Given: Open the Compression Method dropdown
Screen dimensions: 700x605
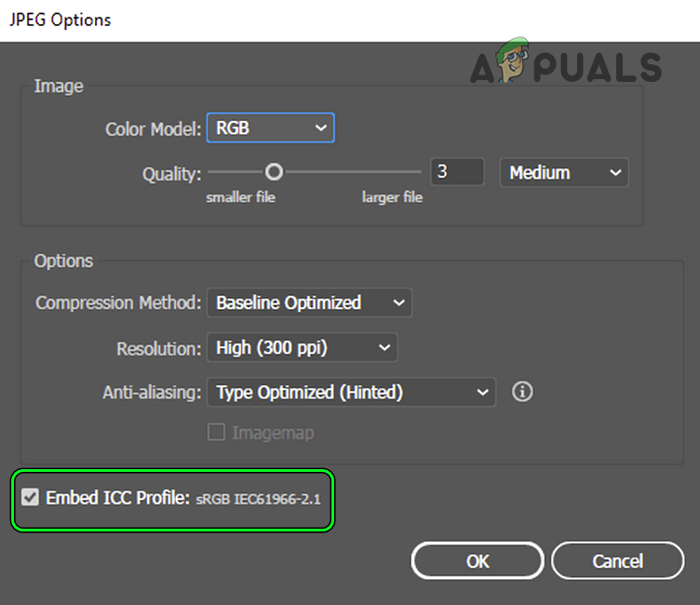Looking at the screenshot, I should (x=309, y=302).
